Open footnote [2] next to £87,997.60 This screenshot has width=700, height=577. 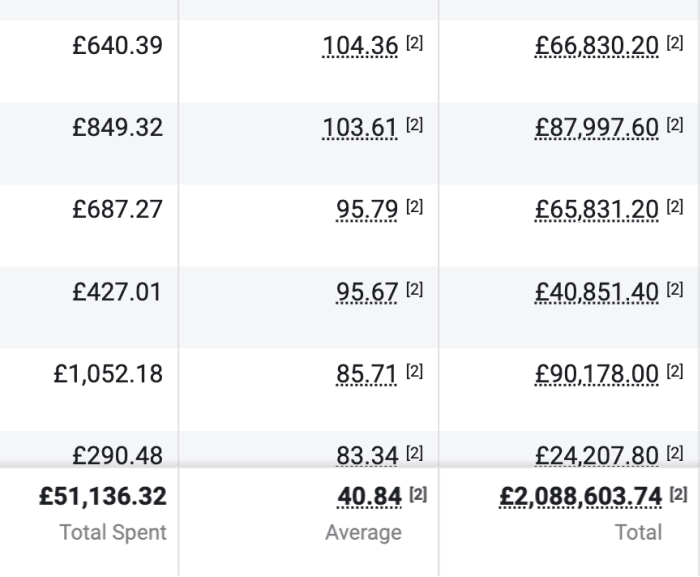pos(675,125)
